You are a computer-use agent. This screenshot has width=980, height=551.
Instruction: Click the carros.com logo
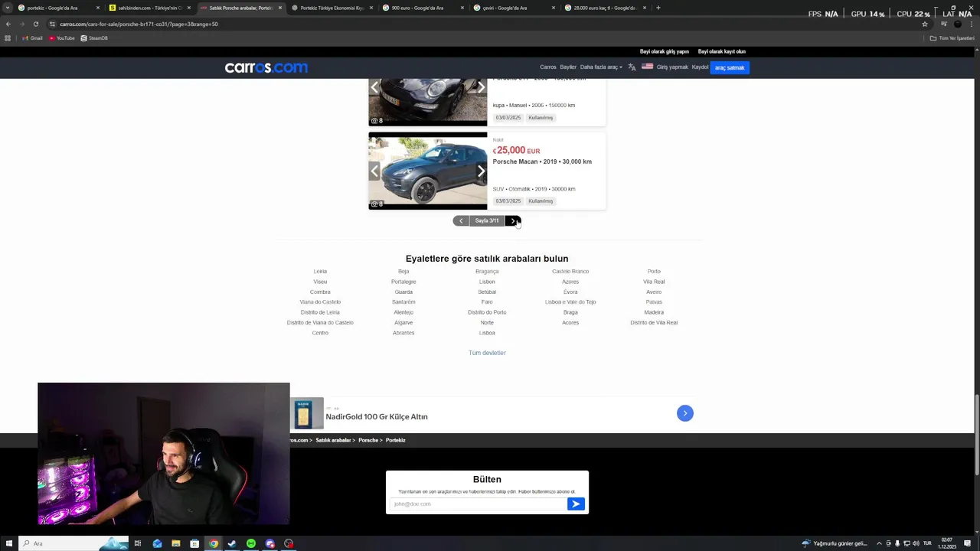(x=266, y=67)
